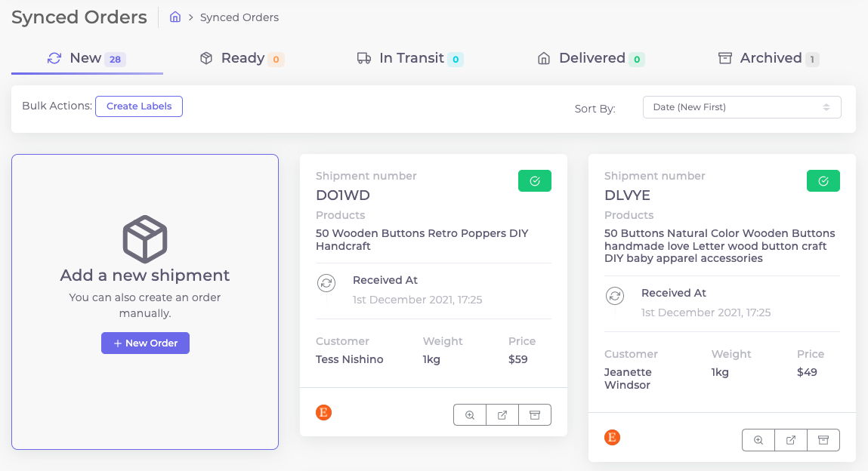This screenshot has width=868, height=471.
Task: Click the $59 price value
Action: 517,359
